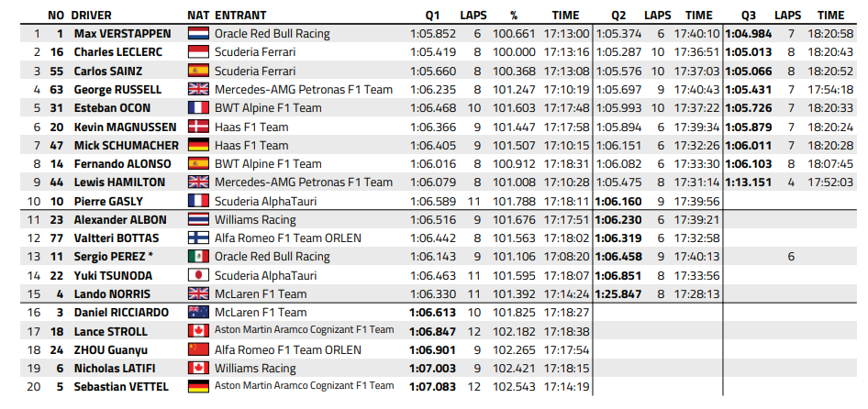Click the Q3 column header

(x=748, y=16)
